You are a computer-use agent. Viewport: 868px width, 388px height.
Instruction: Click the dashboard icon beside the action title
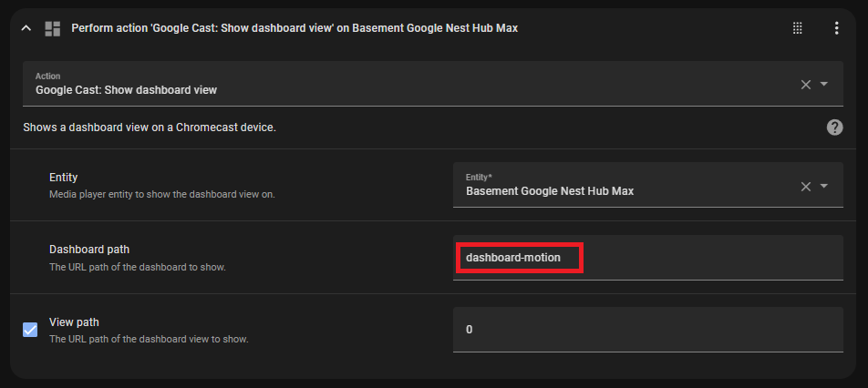(52, 28)
